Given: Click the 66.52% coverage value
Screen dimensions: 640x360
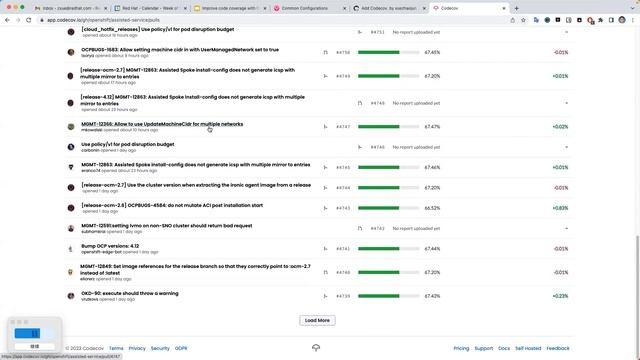Looking at the screenshot, I should click(432, 208).
